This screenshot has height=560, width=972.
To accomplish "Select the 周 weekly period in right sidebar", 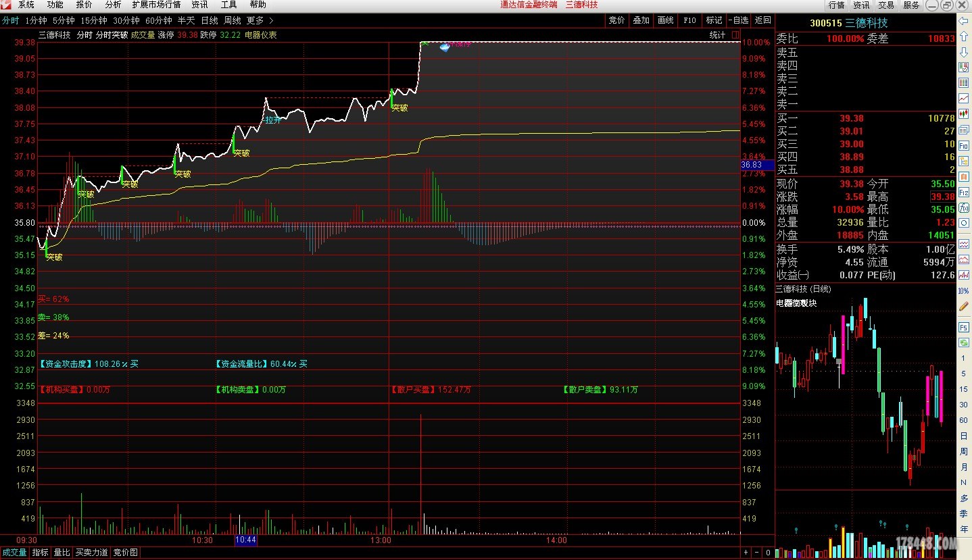I will pos(964,451).
